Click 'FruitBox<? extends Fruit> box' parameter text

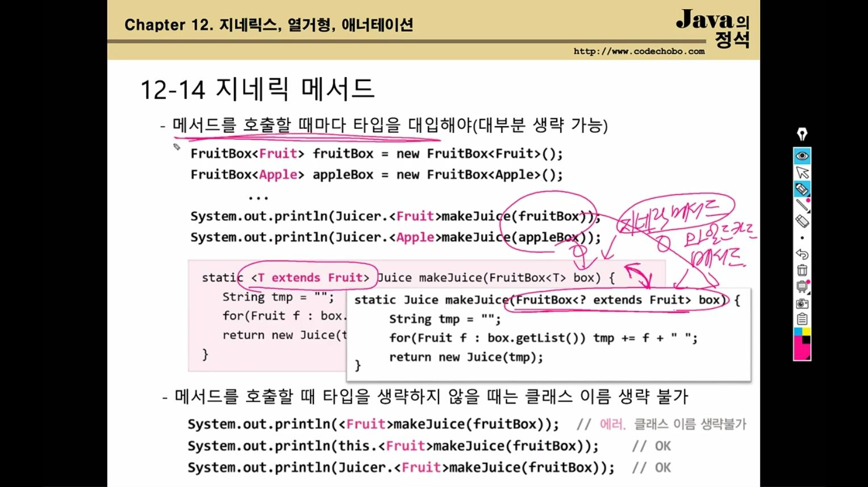pos(618,300)
